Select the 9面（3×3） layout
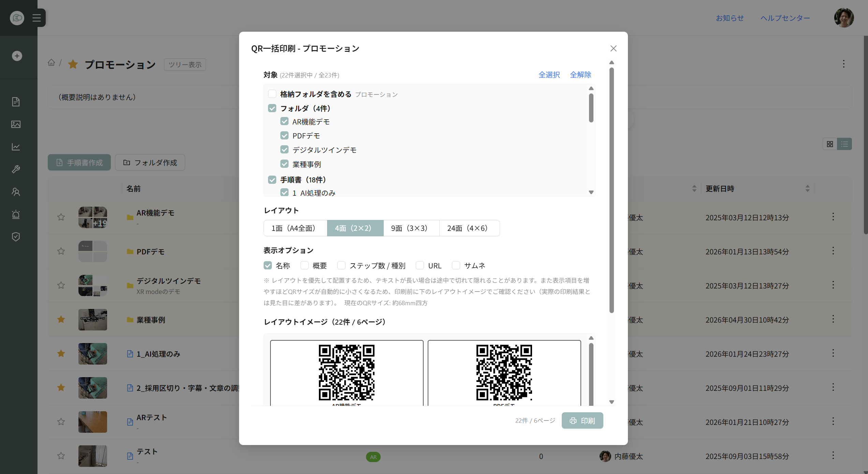 tap(411, 228)
